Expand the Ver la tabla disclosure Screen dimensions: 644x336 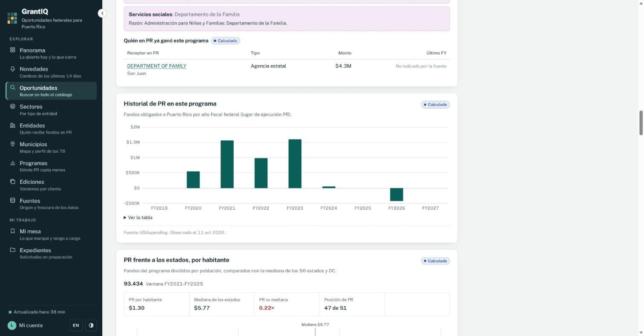click(x=138, y=217)
